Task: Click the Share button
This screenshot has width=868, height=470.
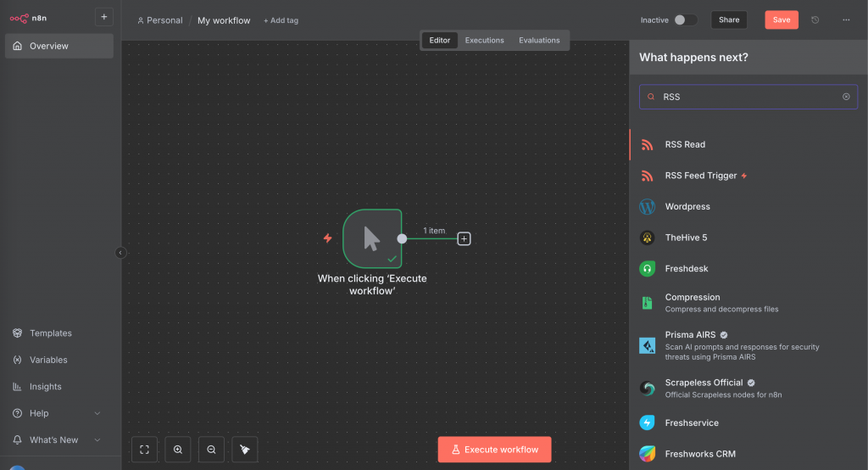Action: (729, 20)
